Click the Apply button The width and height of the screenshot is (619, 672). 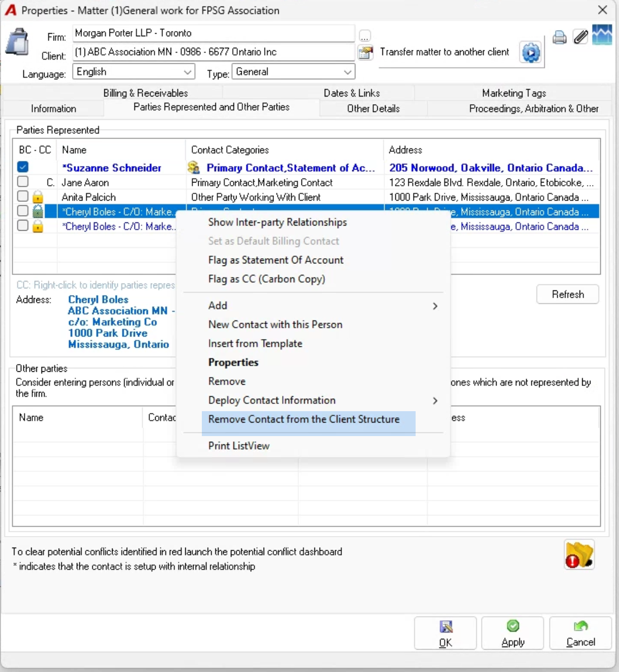click(513, 633)
